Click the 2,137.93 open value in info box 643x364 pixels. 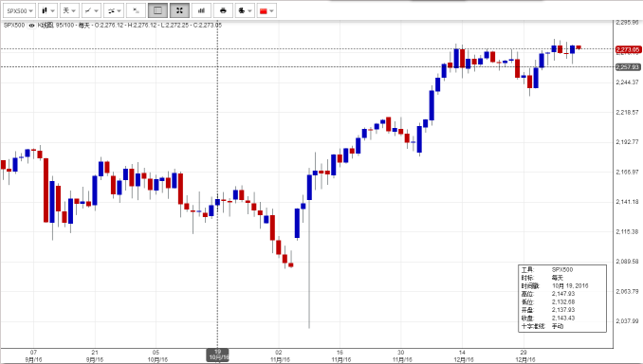(x=563, y=310)
